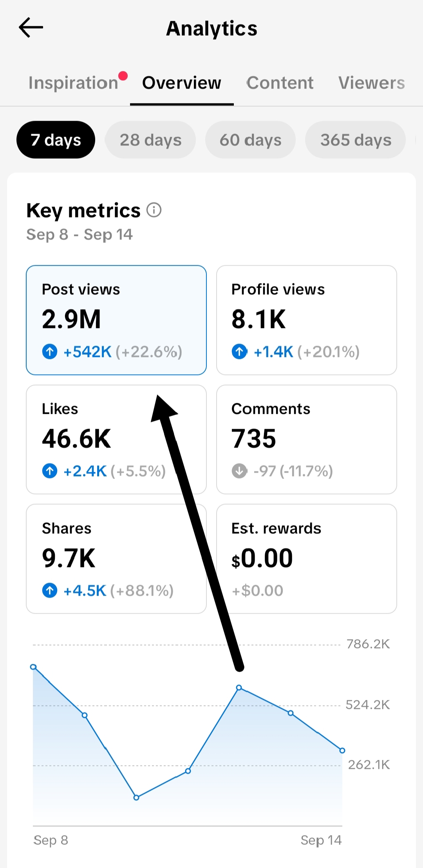Image resolution: width=423 pixels, height=868 pixels.
Task: Select the 7 days range pill
Action: (56, 140)
